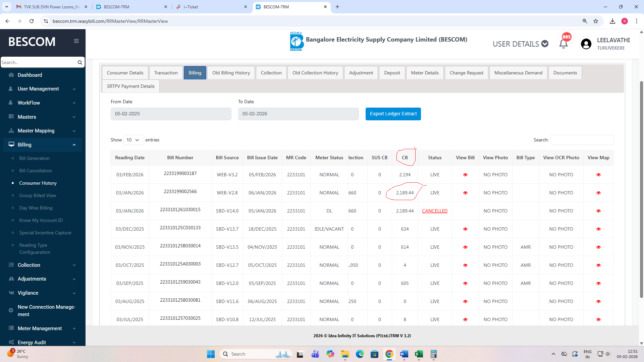The width and height of the screenshot is (644, 362).
Task: Click the hamburger menu icon beside BESCOM
Action: [x=76, y=41]
